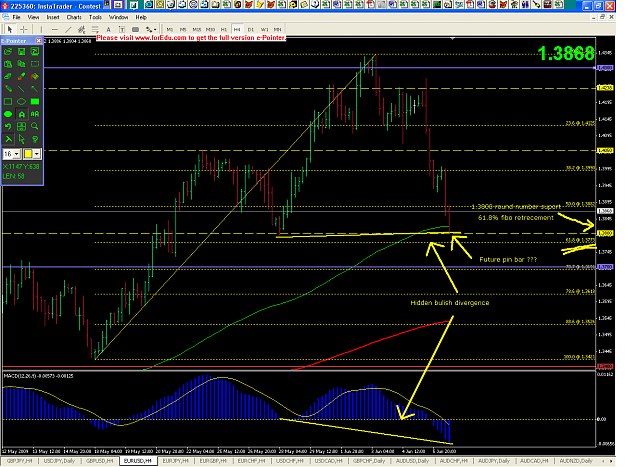The image size is (625, 467).
Task: Select e-Pointer straight line tool
Action: pos(22,89)
